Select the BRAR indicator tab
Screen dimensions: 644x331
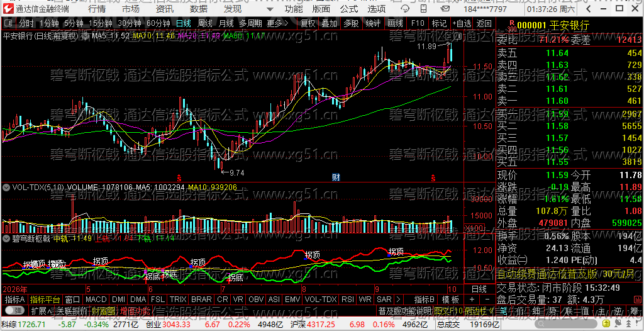point(202,300)
